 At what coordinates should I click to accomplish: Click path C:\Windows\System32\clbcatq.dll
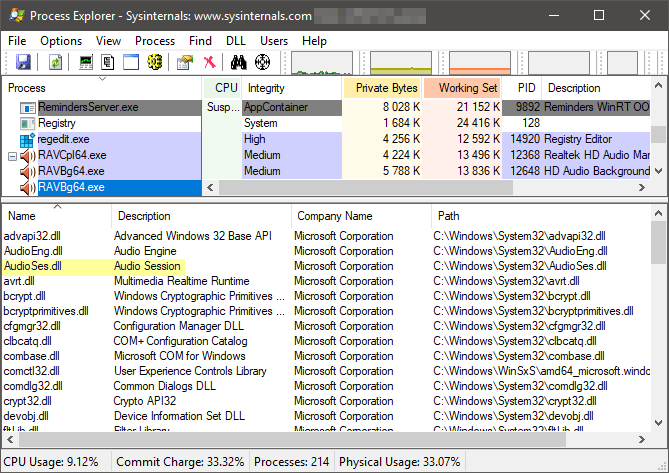tap(515, 342)
